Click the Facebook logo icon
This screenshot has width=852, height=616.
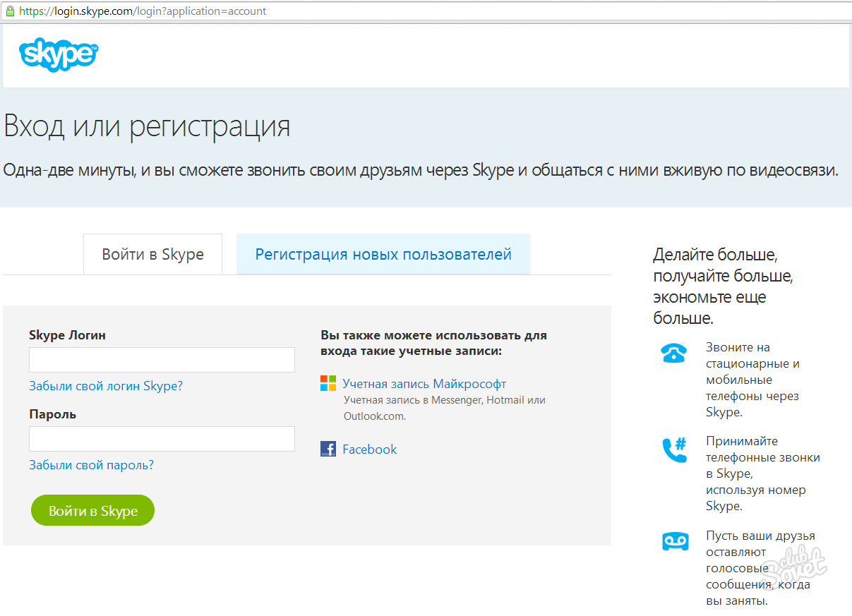[x=328, y=449]
